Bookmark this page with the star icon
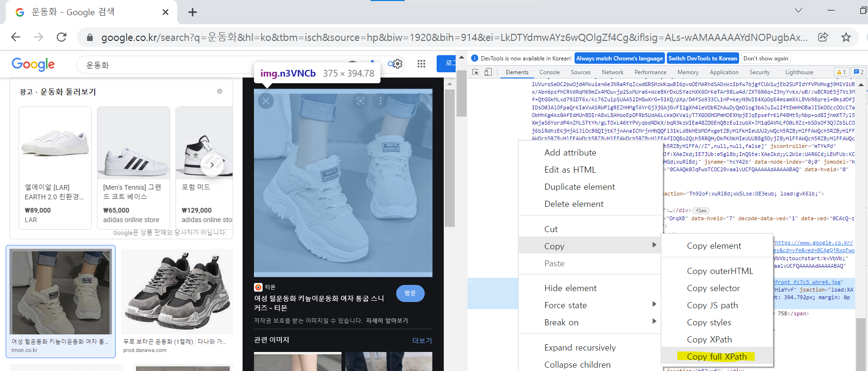Image resolution: width=868 pixels, height=371 pixels. [846, 37]
